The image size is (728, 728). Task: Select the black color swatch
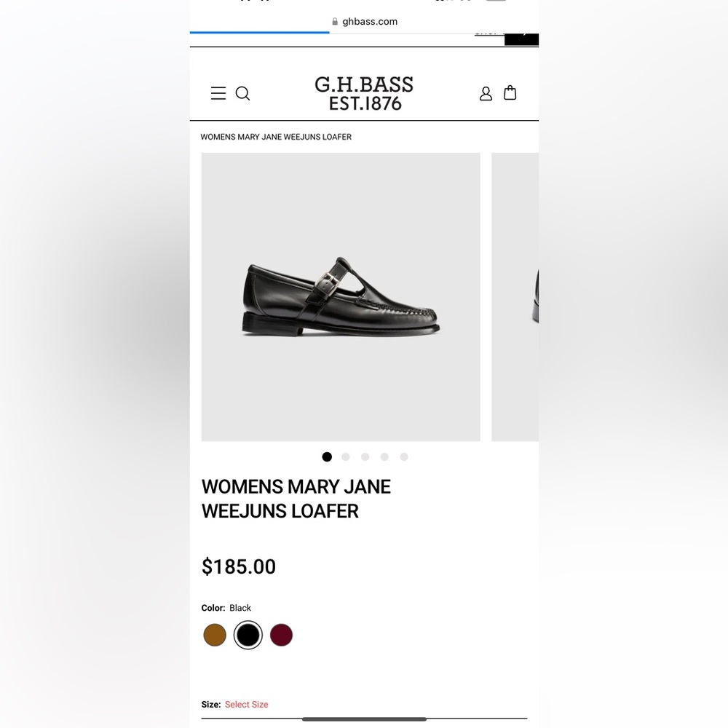tap(248, 635)
